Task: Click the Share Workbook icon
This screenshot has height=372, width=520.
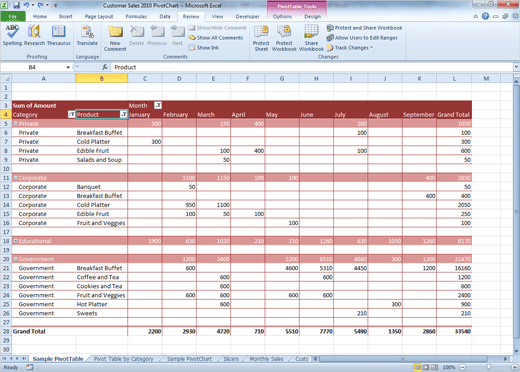Action: pyautogui.click(x=311, y=38)
